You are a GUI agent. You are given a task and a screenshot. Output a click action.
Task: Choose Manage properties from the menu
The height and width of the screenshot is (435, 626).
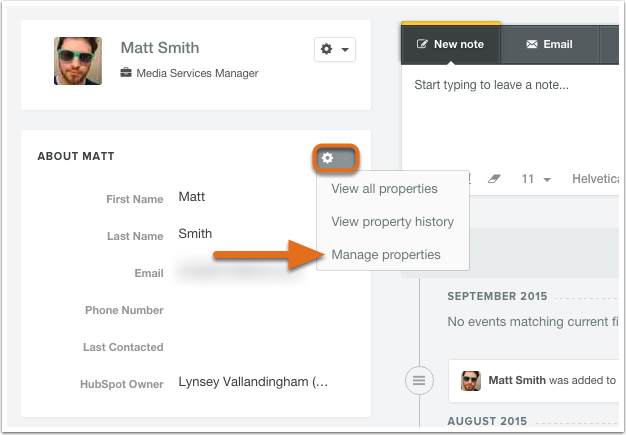(x=386, y=255)
